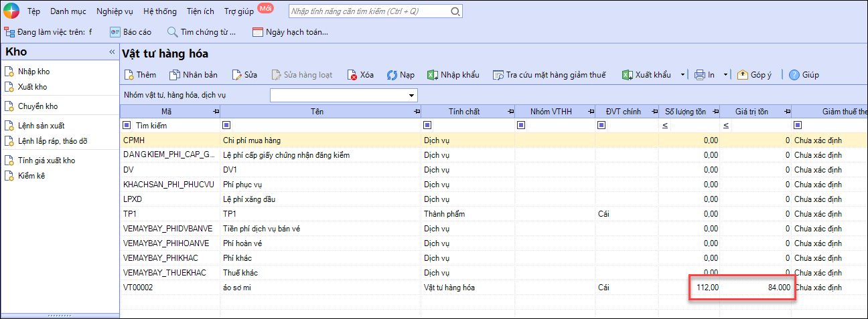
Task: Click the Nạp refresh icon
Action: 392,75
